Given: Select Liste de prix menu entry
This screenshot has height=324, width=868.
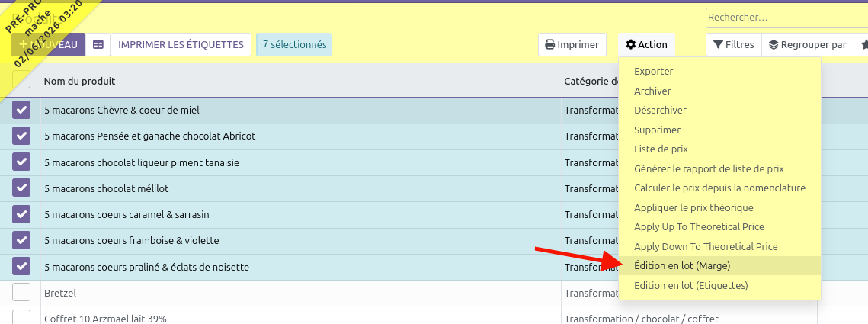Looking at the screenshot, I should click(719, 149).
